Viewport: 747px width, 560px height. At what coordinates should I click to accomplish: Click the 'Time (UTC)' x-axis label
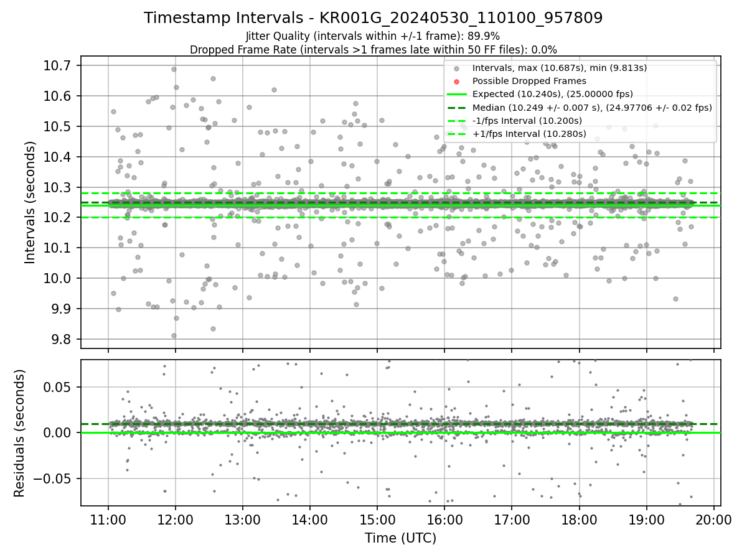click(400, 538)
